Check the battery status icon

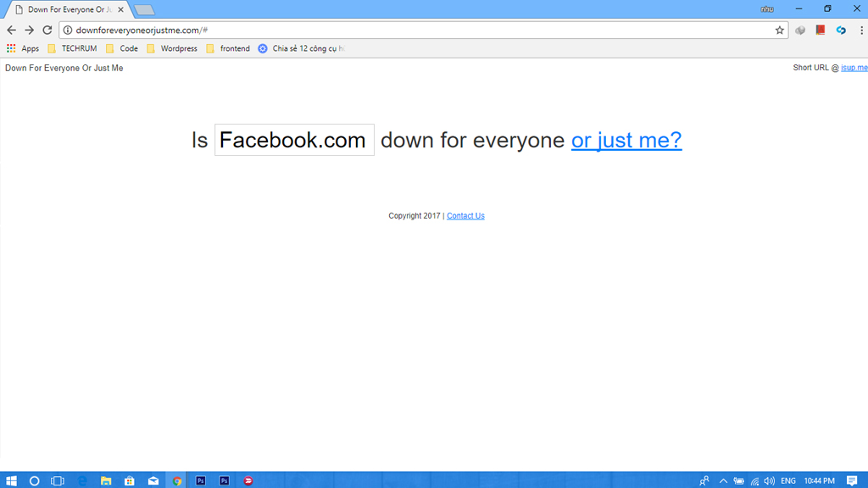pos(738,481)
